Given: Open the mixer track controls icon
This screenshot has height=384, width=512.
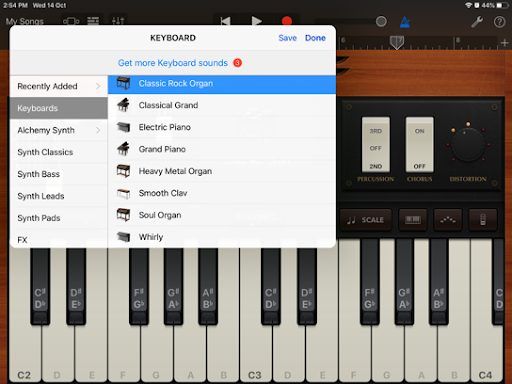Looking at the screenshot, I should pos(118,21).
